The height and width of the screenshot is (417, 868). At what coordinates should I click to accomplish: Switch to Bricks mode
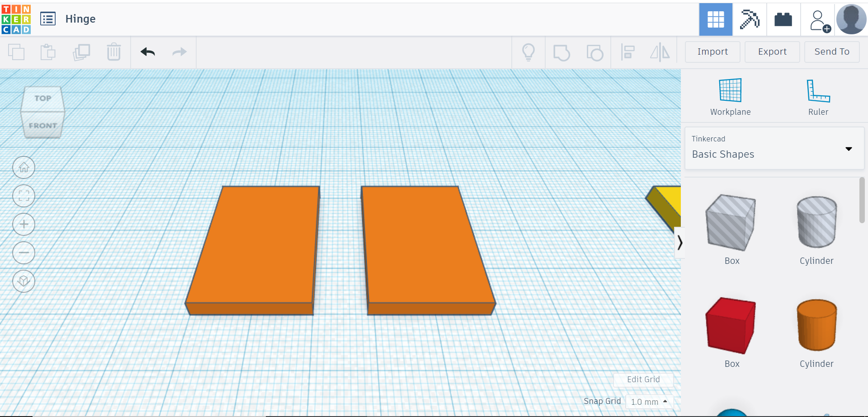pyautogui.click(x=783, y=19)
